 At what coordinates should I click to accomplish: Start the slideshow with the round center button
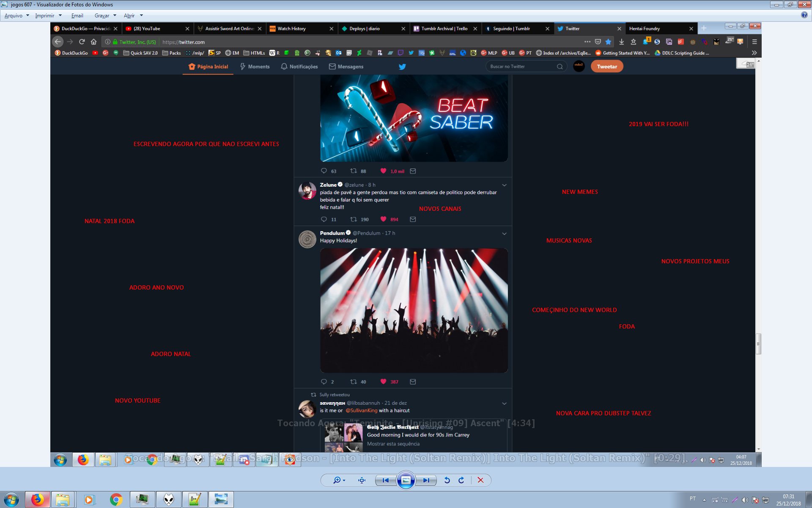[406, 480]
